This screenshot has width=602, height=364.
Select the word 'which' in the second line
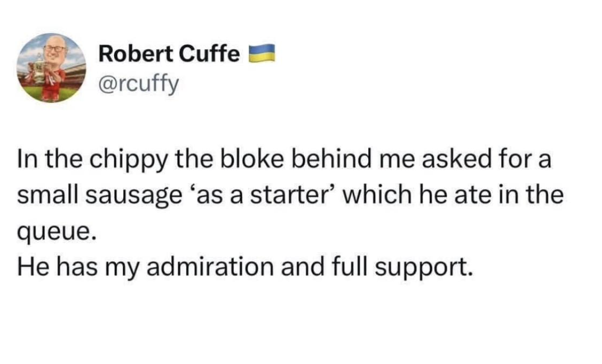click(377, 195)
